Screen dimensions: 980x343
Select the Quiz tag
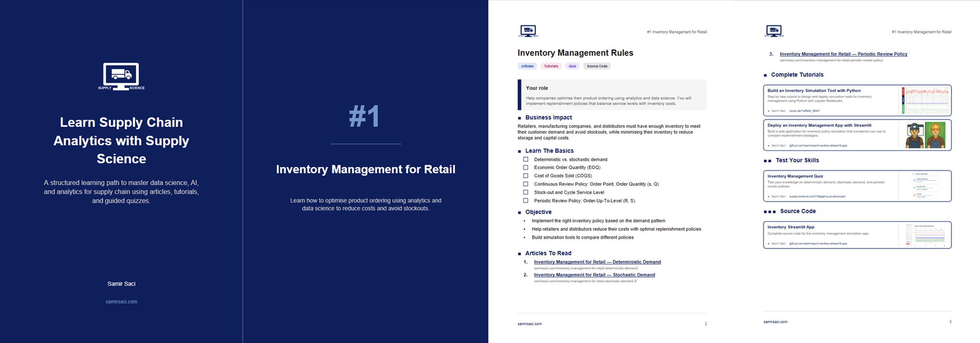coord(572,66)
